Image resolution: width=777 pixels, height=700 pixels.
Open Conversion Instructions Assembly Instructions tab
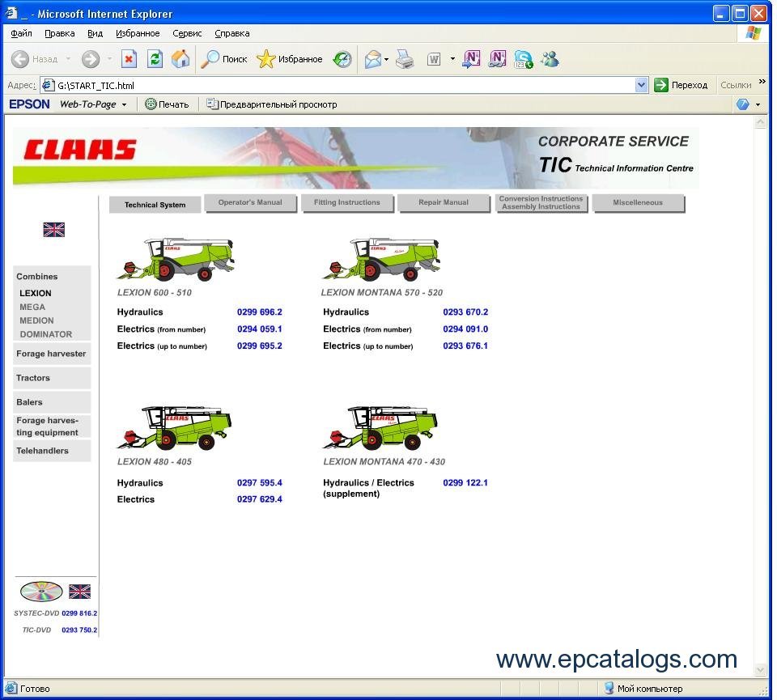click(x=541, y=202)
